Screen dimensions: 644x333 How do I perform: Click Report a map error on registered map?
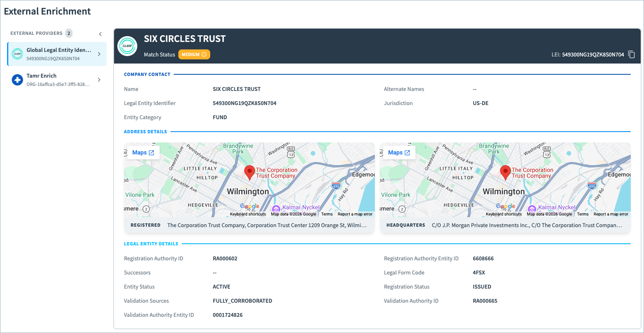355,214
